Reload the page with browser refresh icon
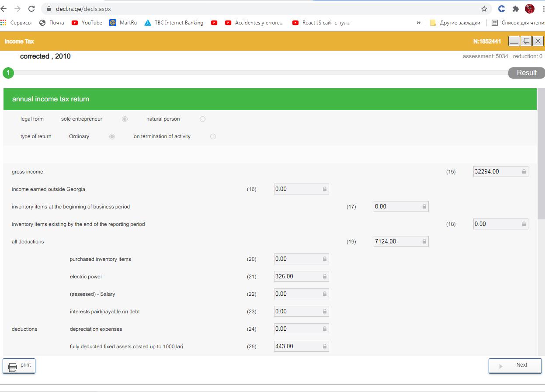 [31, 9]
